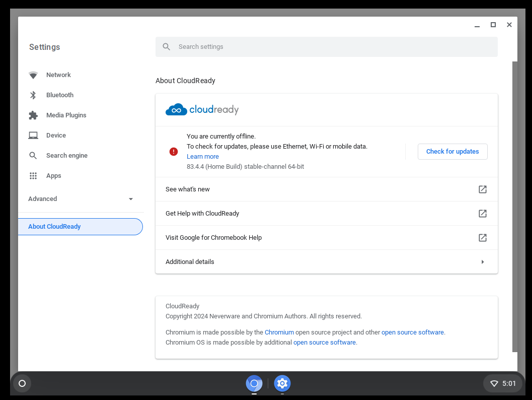Click external link icon for Get Help
Image resolution: width=532 pixels, height=400 pixels.
point(482,214)
